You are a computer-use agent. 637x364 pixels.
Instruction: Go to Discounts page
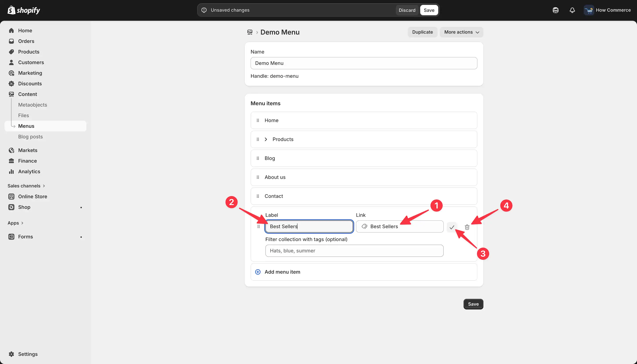point(30,84)
